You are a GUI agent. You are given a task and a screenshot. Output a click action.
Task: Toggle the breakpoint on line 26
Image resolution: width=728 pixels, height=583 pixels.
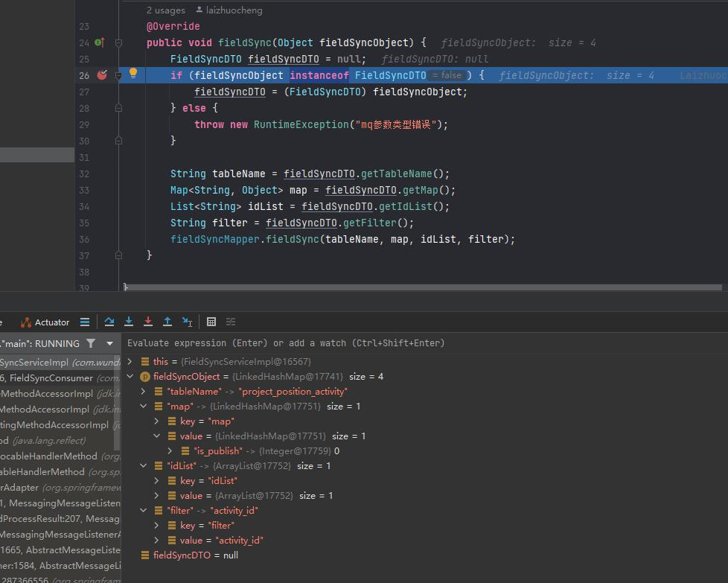(102, 74)
